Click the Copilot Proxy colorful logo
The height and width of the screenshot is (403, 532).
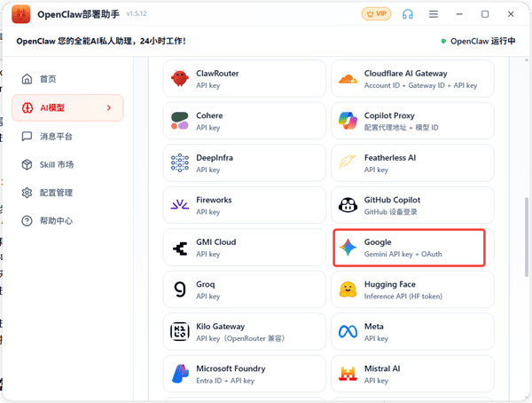[348, 121]
